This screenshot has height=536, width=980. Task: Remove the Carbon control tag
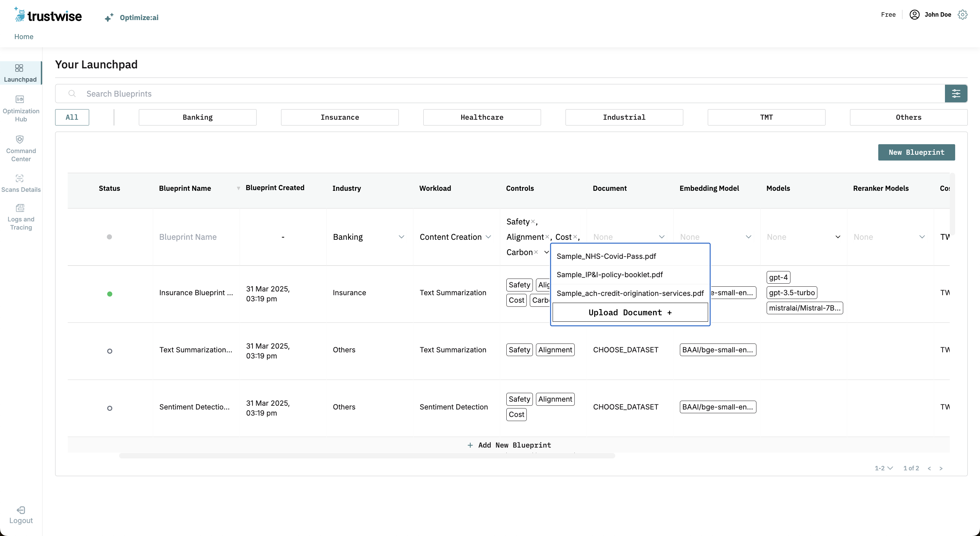tap(536, 252)
